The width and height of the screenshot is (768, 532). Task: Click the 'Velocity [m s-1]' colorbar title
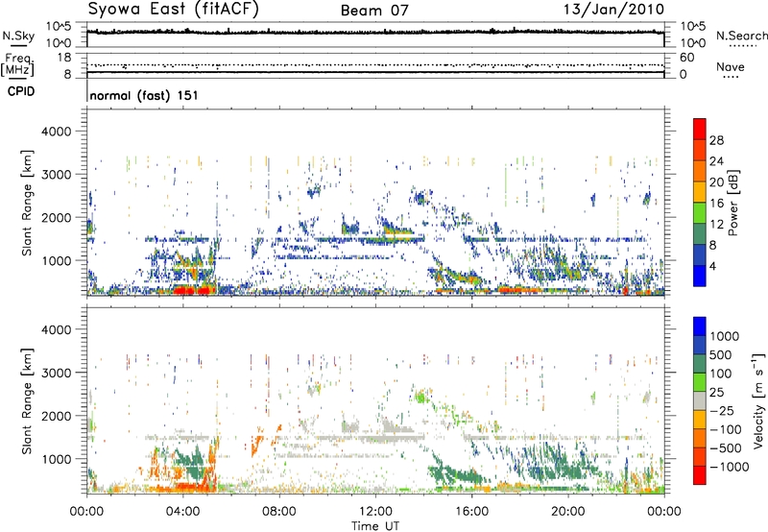(758, 400)
